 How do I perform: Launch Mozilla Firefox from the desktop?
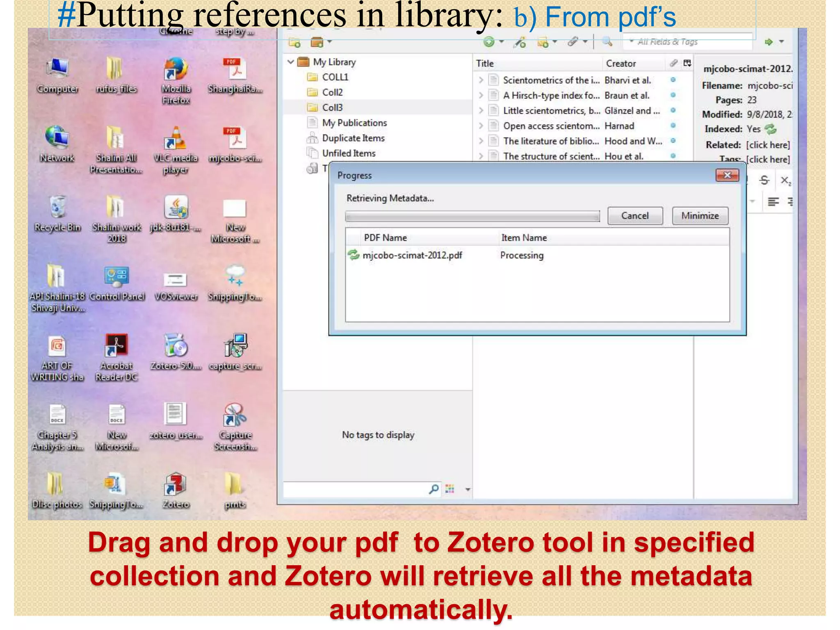pyautogui.click(x=176, y=81)
